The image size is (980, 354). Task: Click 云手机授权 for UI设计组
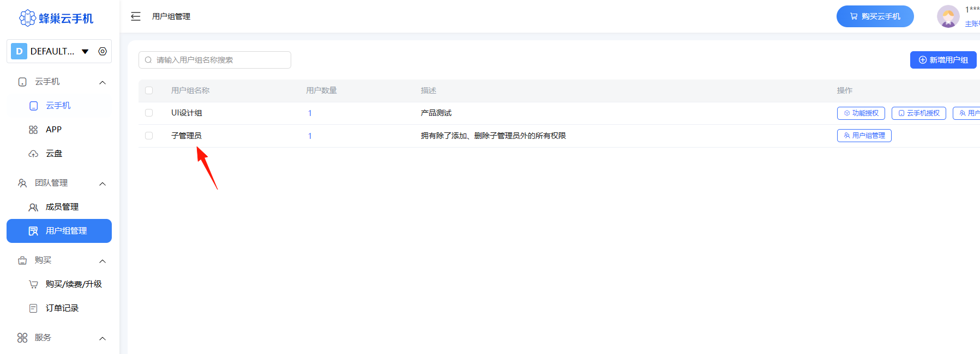(919, 113)
